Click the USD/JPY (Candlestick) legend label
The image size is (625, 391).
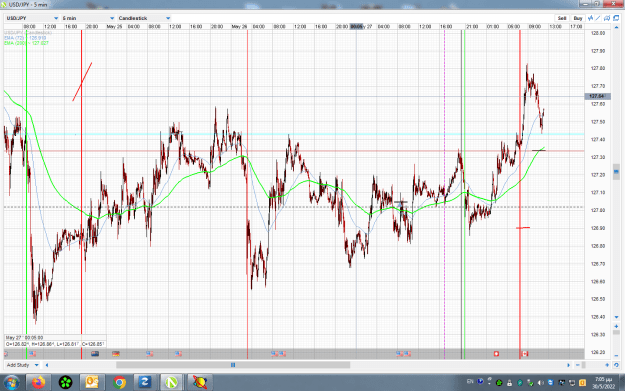click(x=28, y=33)
